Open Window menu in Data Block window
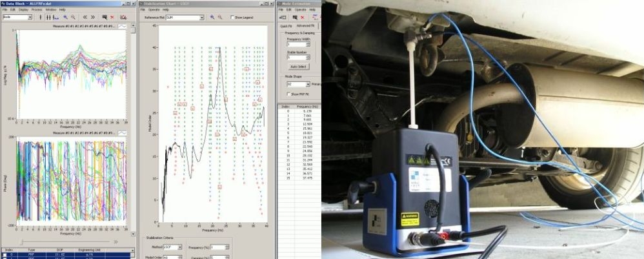The width and height of the screenshot is (644, 259). coord(51,10)
